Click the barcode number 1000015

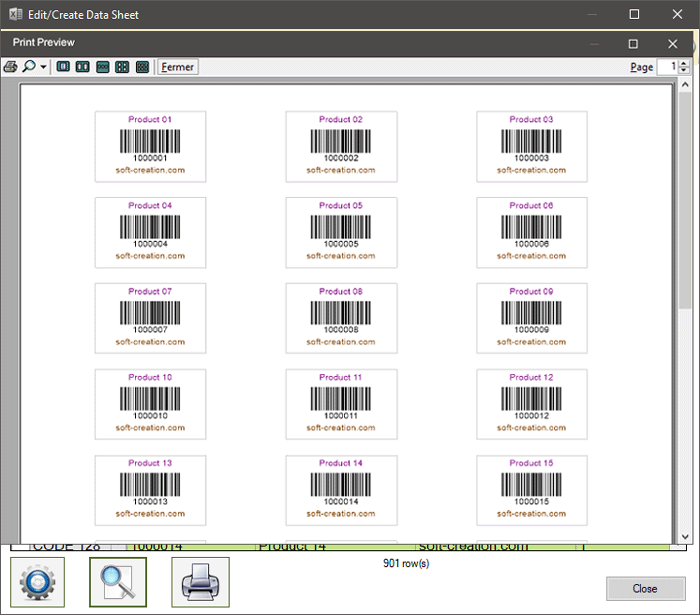tap(532, 502)
